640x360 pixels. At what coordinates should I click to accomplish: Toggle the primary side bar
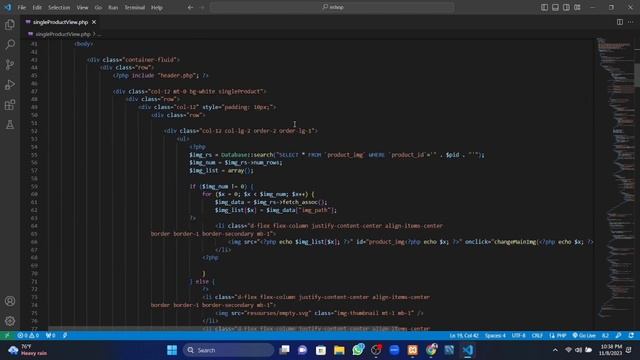tap(544, 7)
